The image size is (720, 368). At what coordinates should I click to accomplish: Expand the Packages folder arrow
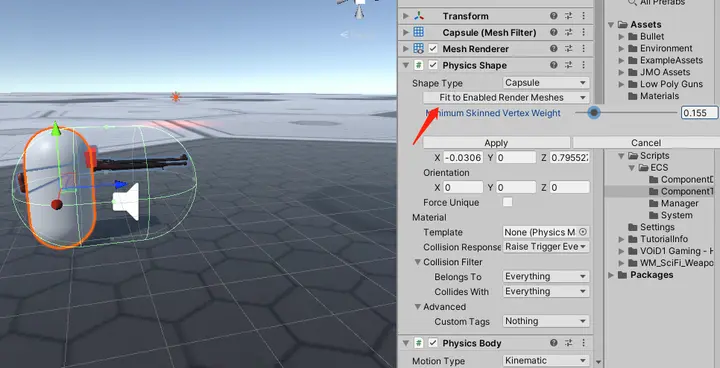[x=611, y=275]
